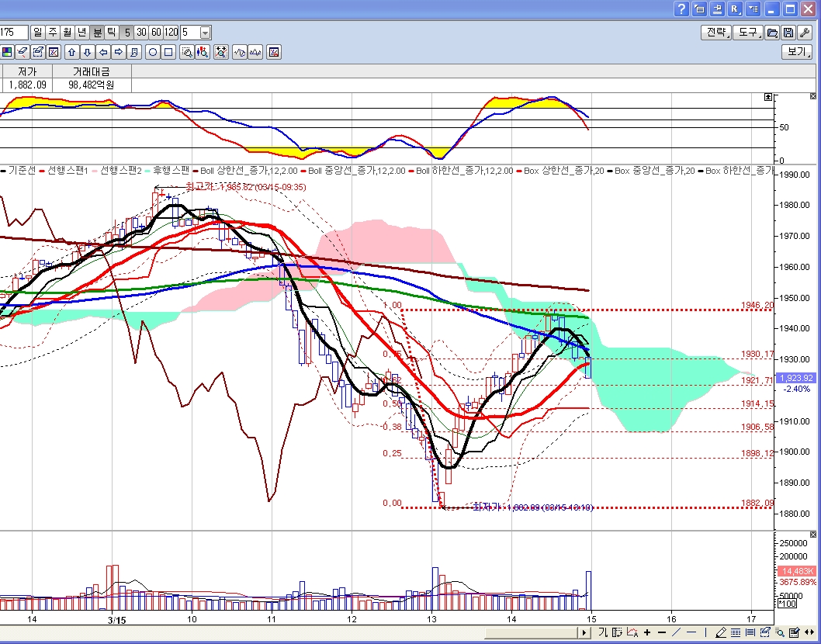Click the open folder icon
The width and height of the screenshot is (821, 644).
pyautogui.click(x=772, y=33)
